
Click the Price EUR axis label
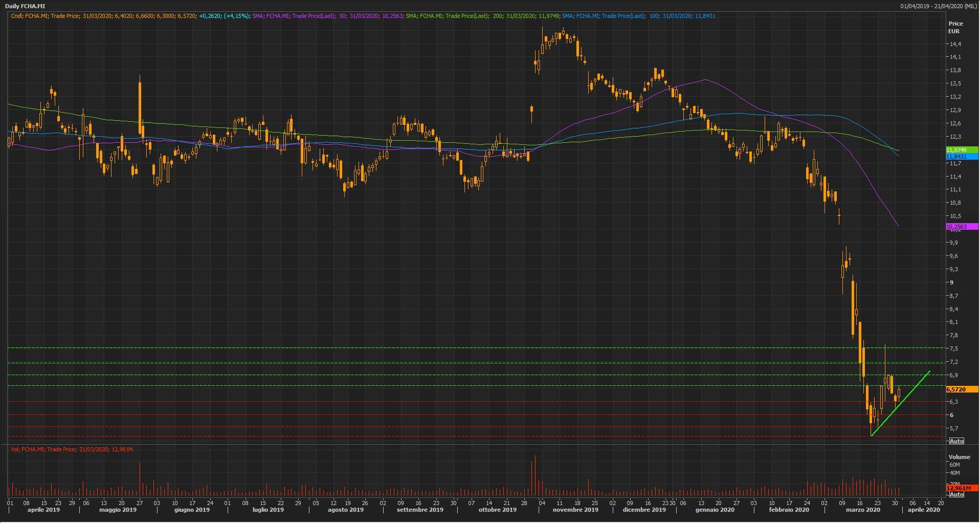(x=955, y=27)
